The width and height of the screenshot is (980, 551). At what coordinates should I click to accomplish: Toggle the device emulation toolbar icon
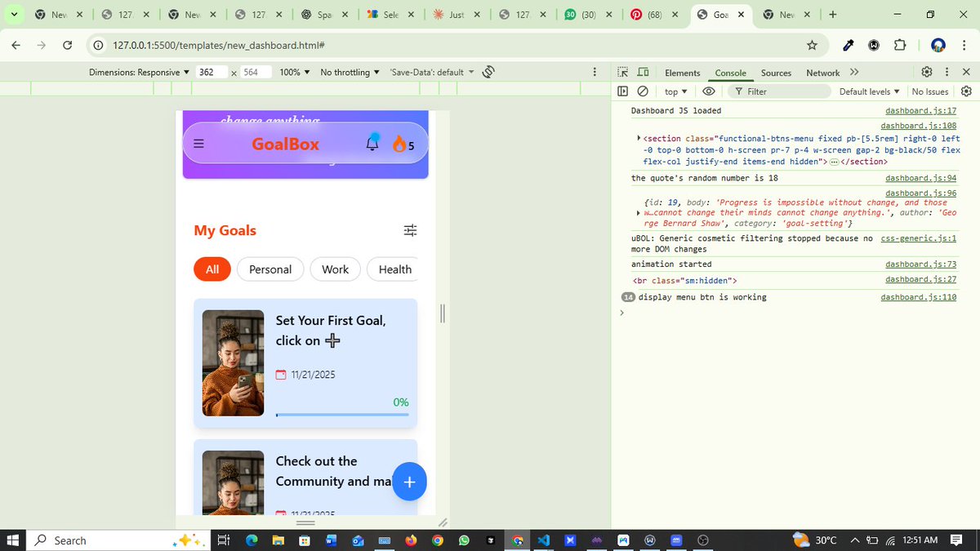click(x=642, y=72)
